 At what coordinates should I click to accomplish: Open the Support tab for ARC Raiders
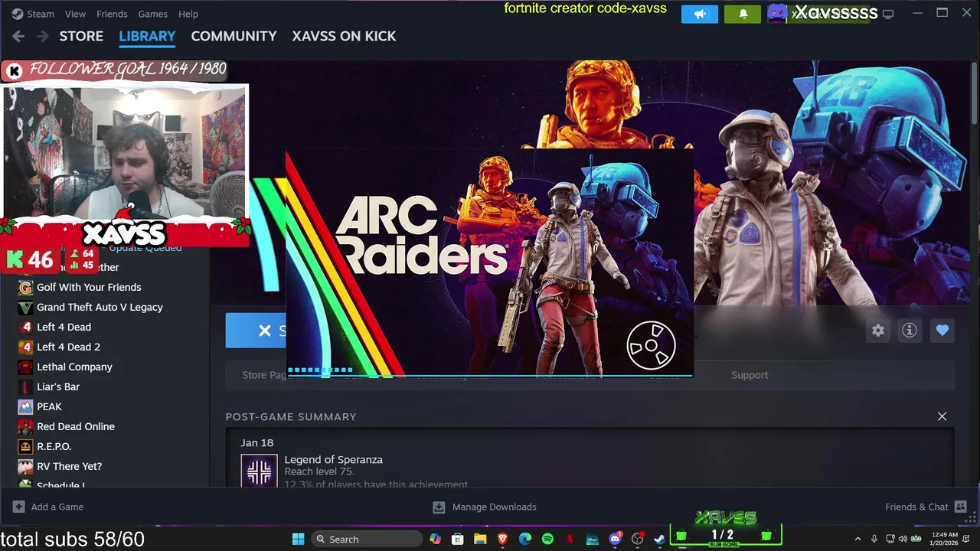click(750, 375)
